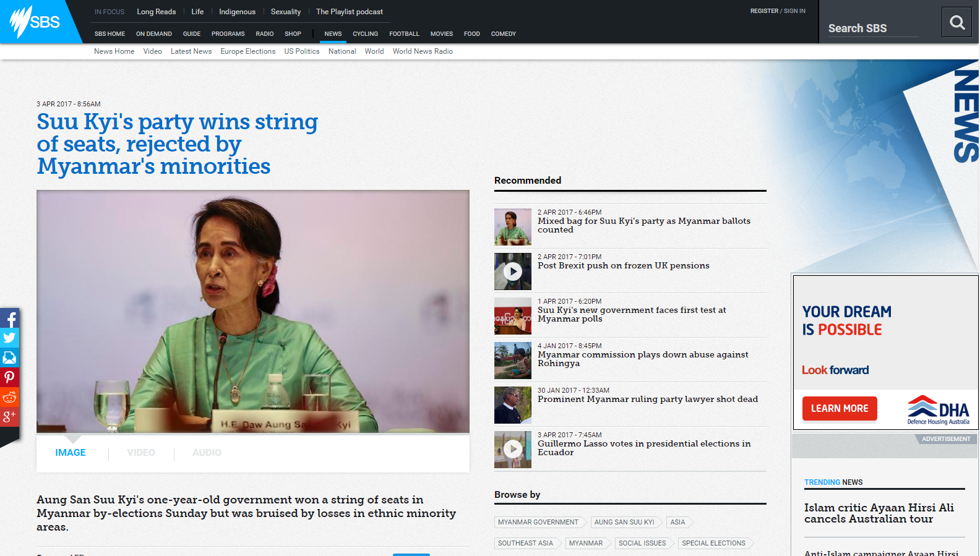
Task: Open Myanmar commission plays down abuse headline
Action: [x=643, y=359]
